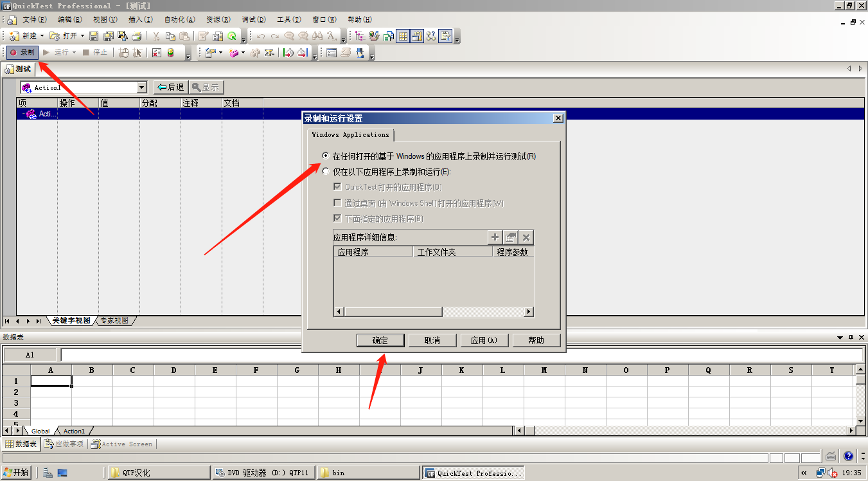
Task: Click the 新建 toolbar button
Action: tap(23, 36)
